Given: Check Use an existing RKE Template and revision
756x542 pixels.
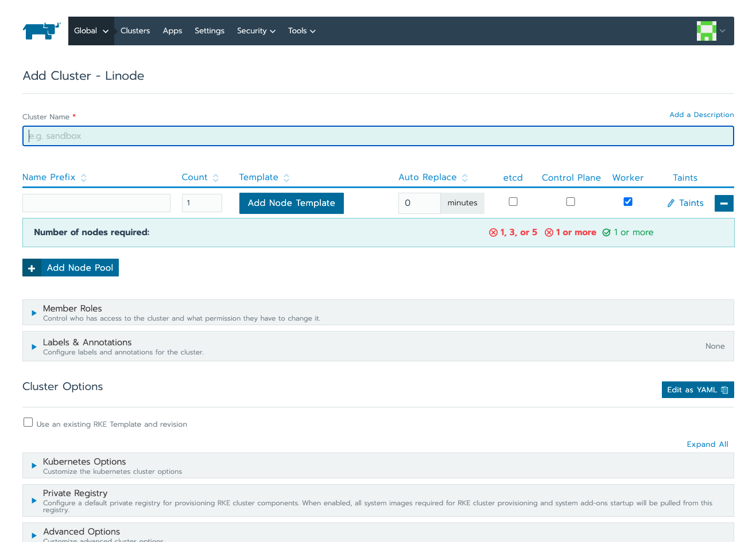Looking at the screenshot, I should pos(28,422).
